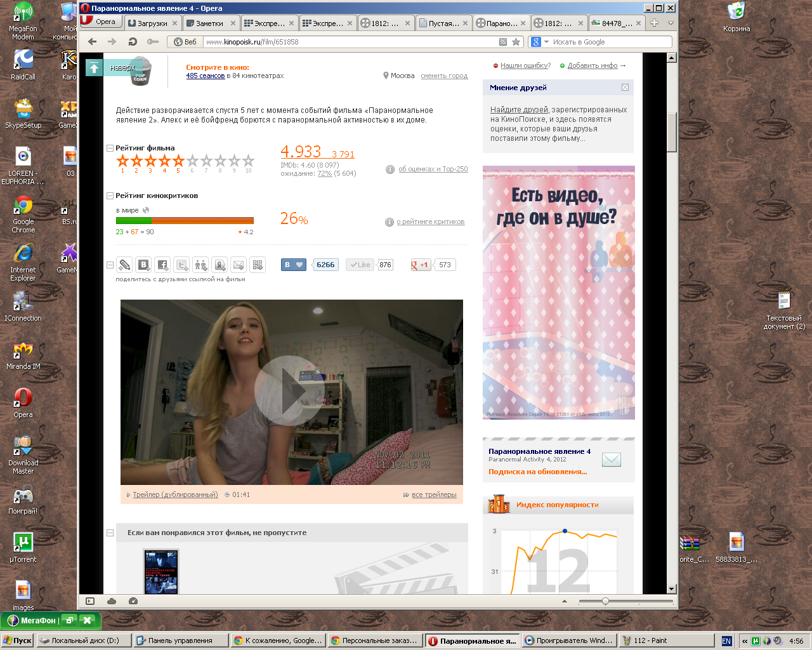812x650 pixels.
Task: Click the Добавить инфо link
Action: click(x=593, y=65)
